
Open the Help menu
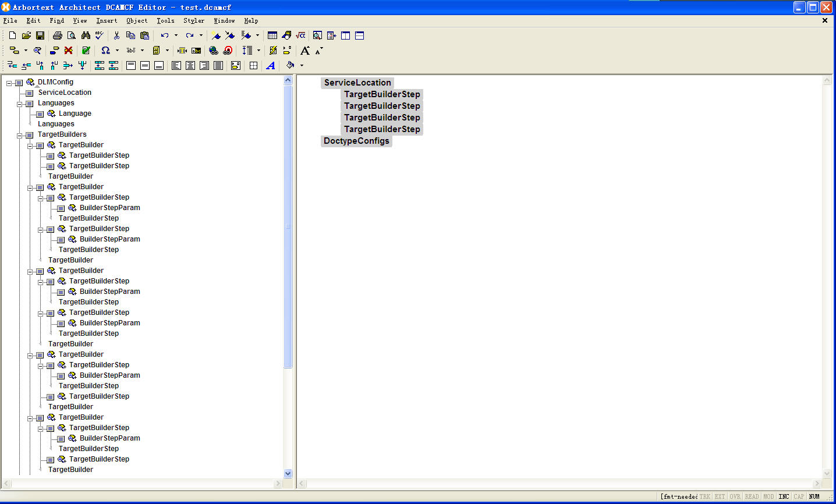point(251,20)
